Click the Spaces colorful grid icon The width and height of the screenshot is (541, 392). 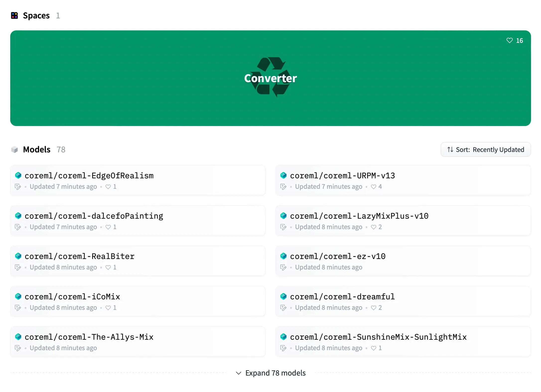click(14, 15)
